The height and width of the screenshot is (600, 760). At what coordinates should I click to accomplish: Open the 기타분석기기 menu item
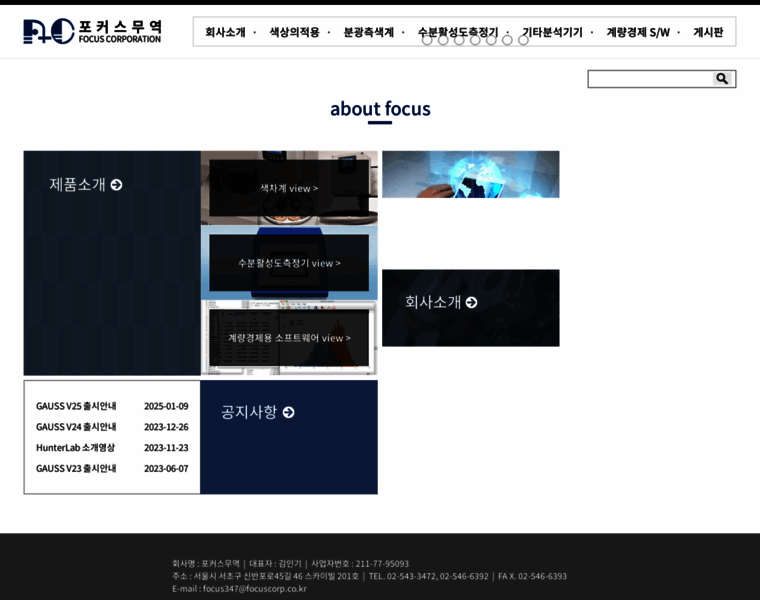click(x=552, y=32)
